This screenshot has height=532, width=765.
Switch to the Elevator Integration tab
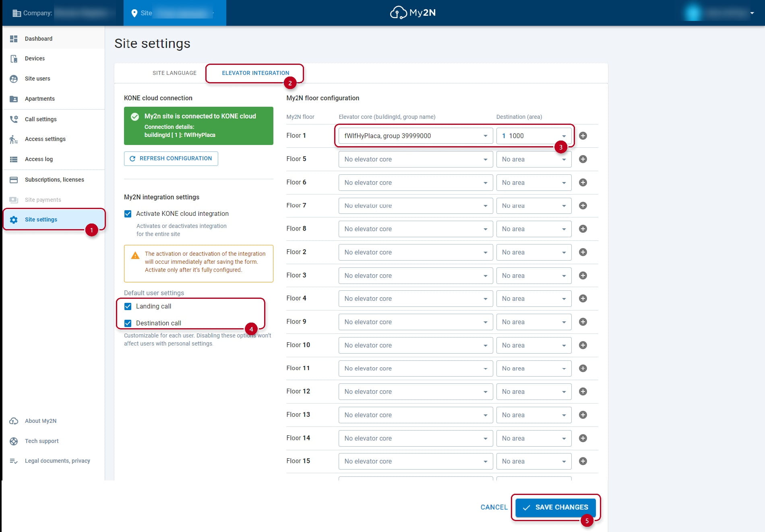point(256,73)
